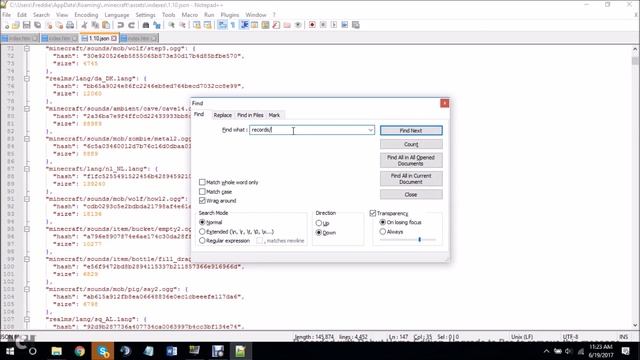Switch to Find in Files tab
This screenshot has width=640, height=360.
pos(250,115)
